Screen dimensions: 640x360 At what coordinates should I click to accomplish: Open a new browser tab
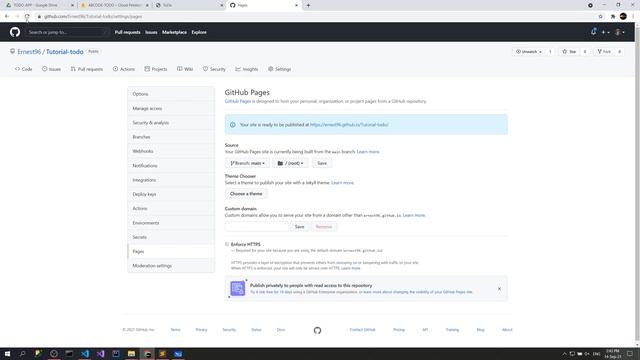308,5
